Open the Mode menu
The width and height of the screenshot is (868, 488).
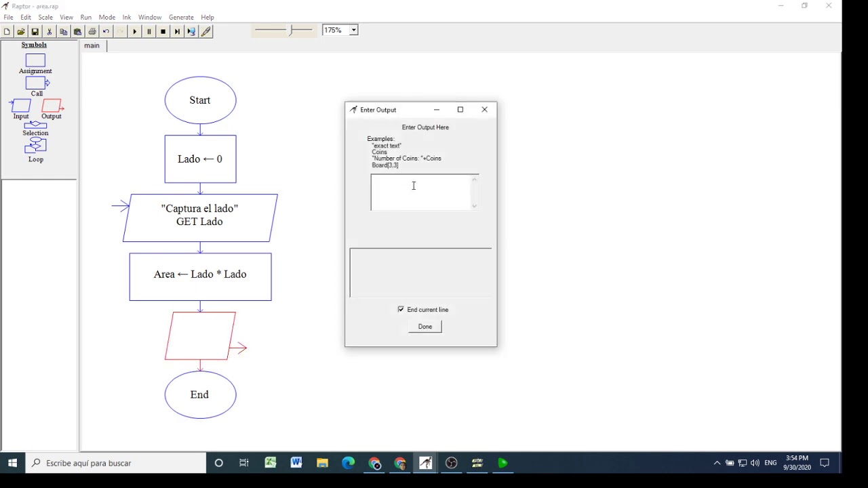pyautogui.click(x=107, y=17)
